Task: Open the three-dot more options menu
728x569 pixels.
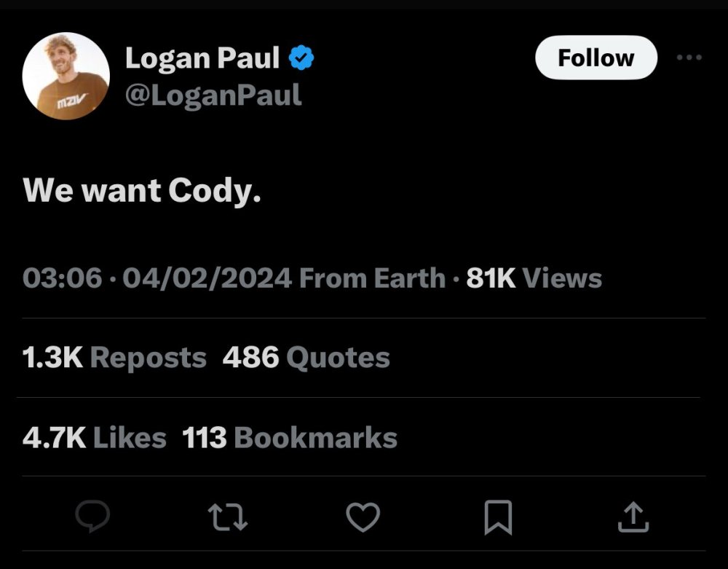Action: click(689, 58)
